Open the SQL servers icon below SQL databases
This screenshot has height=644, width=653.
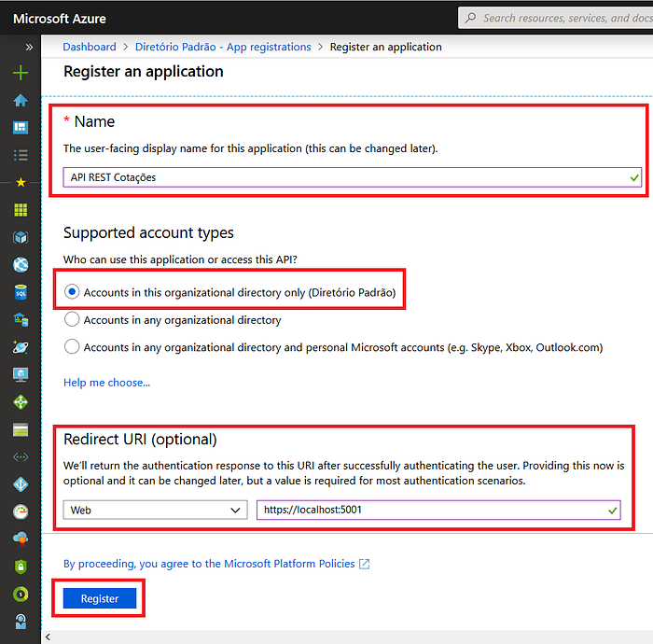pyautogui.click(x=21, y=319)
